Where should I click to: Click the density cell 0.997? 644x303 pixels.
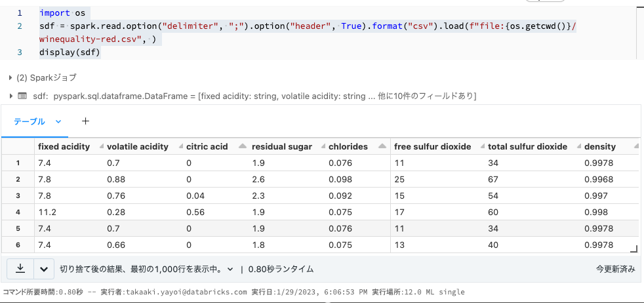pos(595,196)
